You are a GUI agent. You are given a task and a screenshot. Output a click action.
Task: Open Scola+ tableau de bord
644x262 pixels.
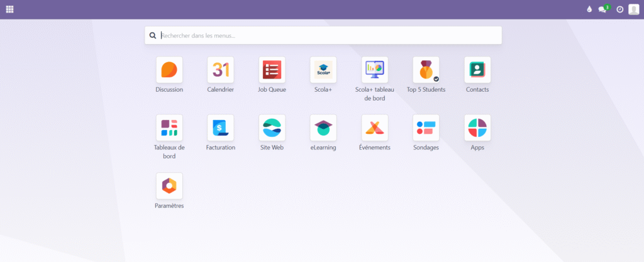[375, 70]
